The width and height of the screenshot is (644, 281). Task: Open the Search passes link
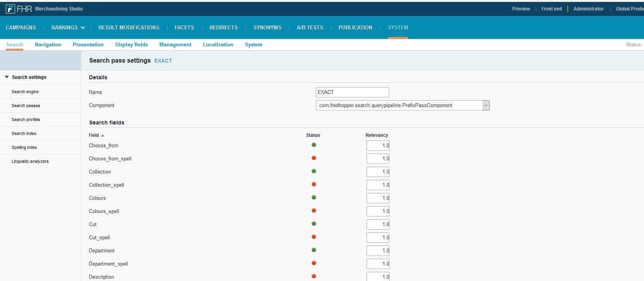(26, 106)
